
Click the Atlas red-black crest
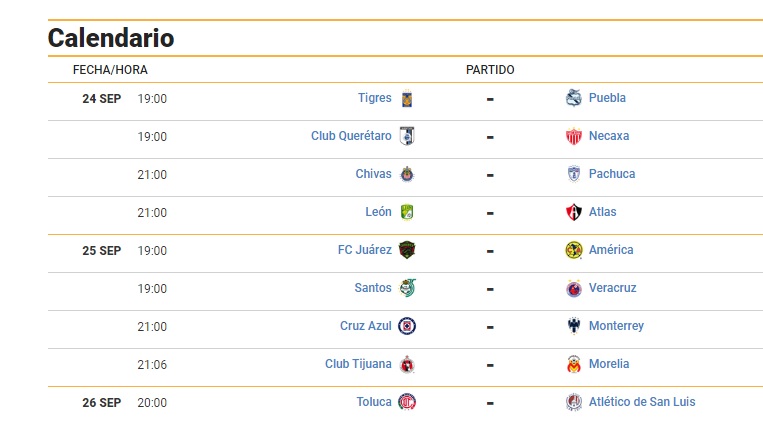coord(574,212)
